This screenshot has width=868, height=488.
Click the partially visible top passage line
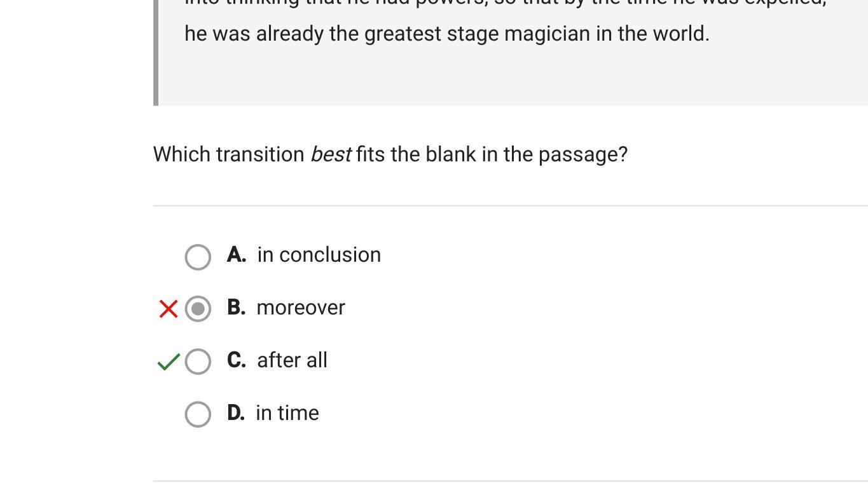coord(505,3)
